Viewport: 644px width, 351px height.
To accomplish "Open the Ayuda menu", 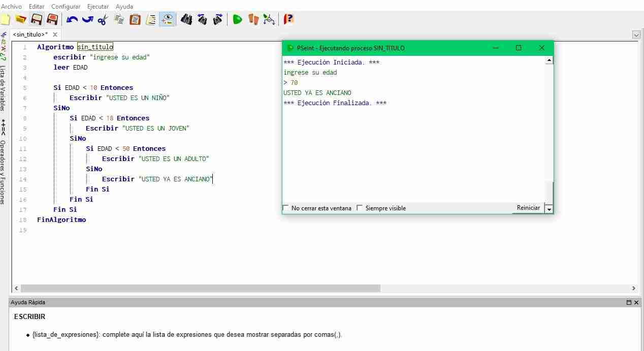I will tap(124, 7).
